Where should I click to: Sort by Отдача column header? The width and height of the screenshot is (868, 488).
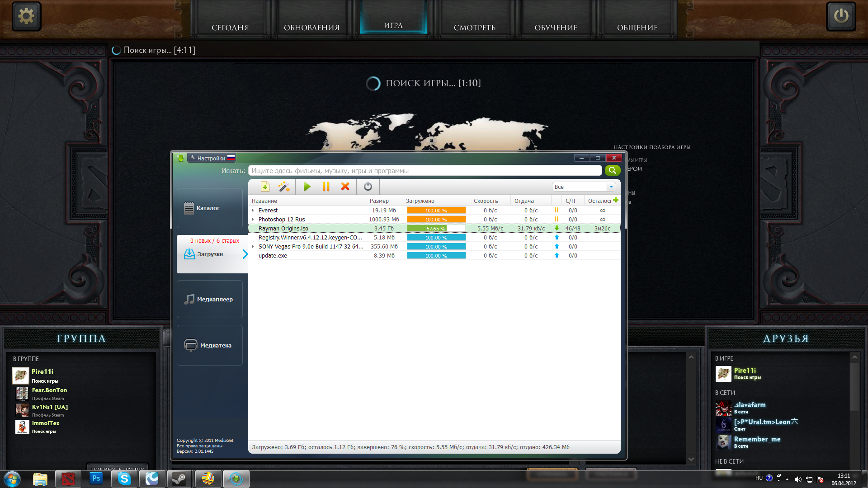click(x=531, y=201)
